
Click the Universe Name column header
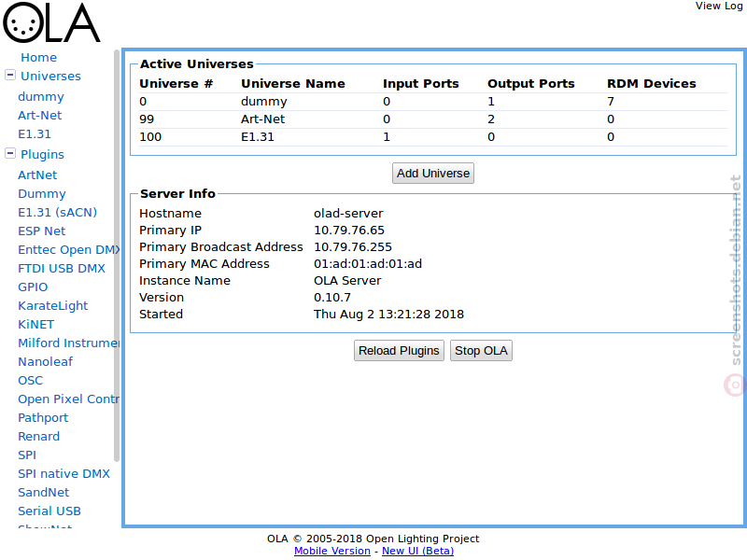click(x=293, y=84)
